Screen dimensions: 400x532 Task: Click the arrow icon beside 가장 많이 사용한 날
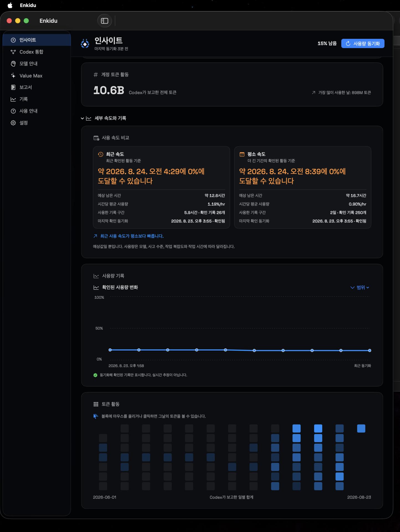point(314,93)
